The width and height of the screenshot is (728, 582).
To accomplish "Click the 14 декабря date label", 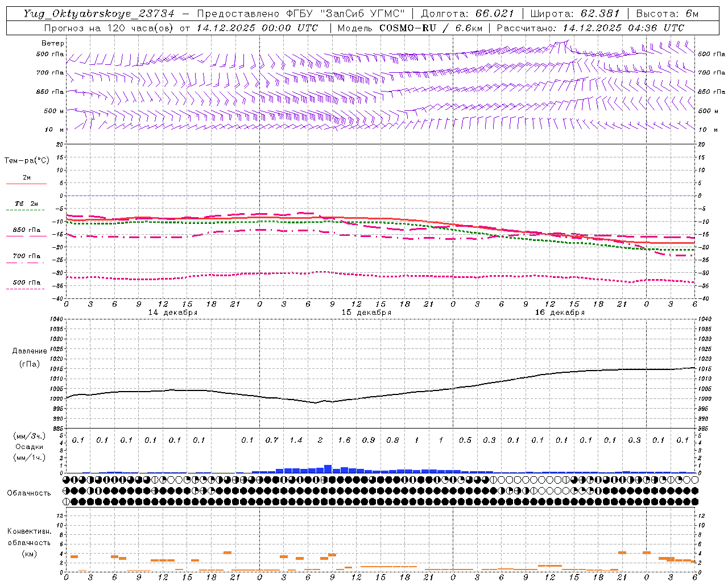I will click(x=173, y=313).
